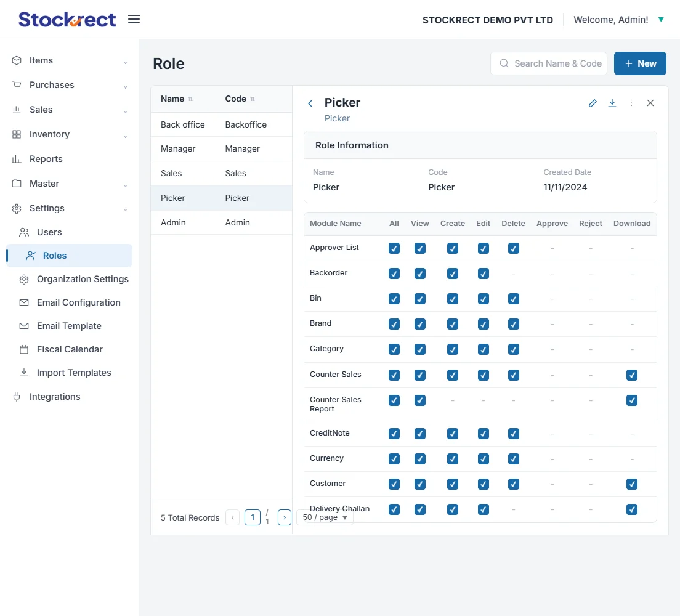Edit the Picker role with pencil icon
Image resolution: width=680 pixels, height=616 pixels.
click(593, 103)
